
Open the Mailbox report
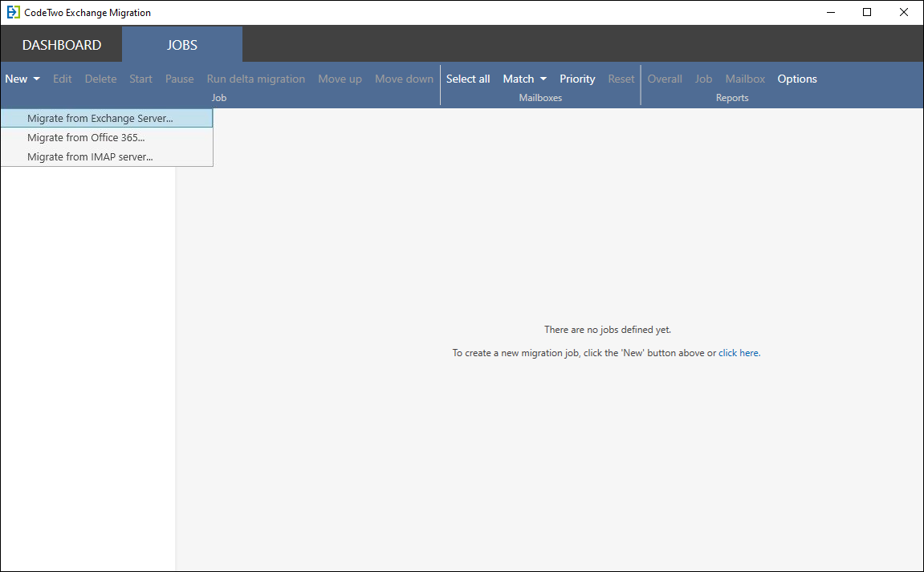746,79
